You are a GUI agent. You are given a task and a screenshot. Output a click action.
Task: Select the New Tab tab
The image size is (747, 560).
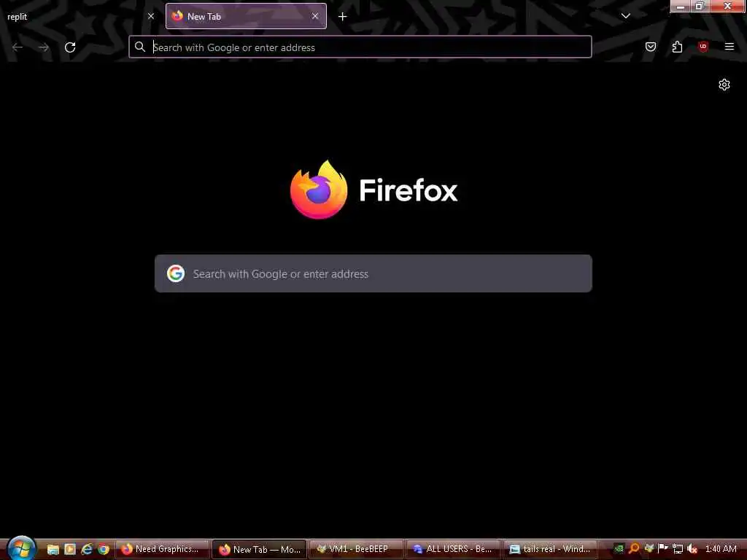click(x=246, y=16)
